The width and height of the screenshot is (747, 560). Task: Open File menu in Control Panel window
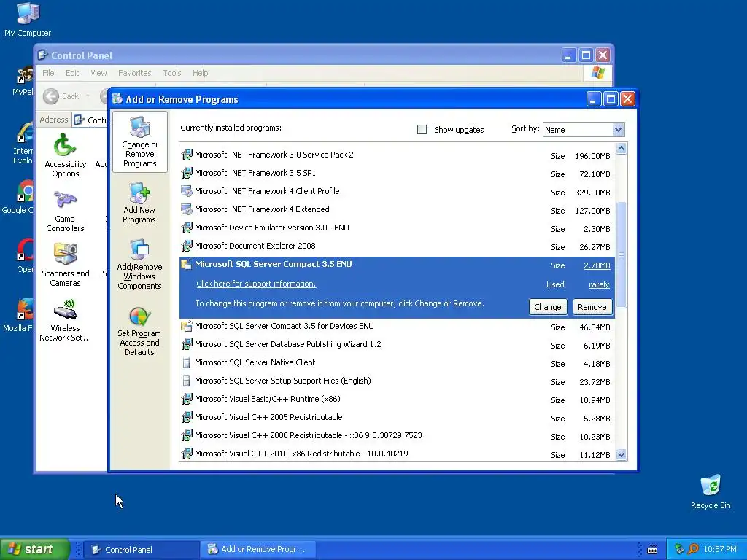click(48, 73)
